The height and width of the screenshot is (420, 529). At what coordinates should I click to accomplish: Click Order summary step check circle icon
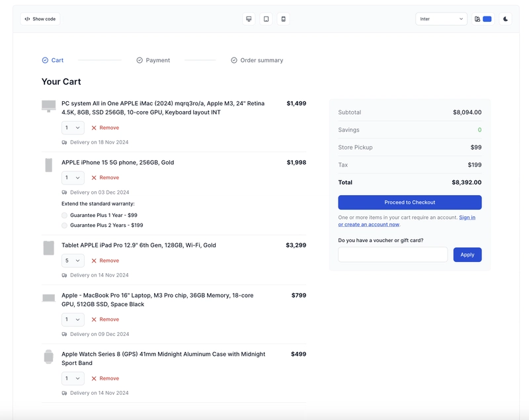[x=234, y=60]
